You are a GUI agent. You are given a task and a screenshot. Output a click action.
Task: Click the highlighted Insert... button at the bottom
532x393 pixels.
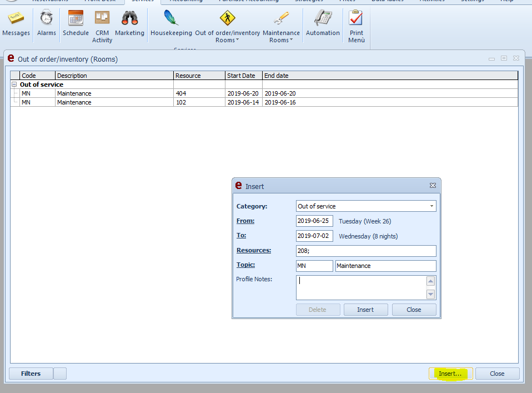tap(450, 374)
